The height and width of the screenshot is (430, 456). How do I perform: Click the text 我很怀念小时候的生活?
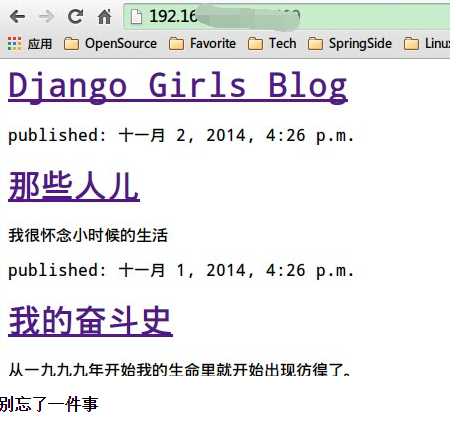tap(88, 235)
